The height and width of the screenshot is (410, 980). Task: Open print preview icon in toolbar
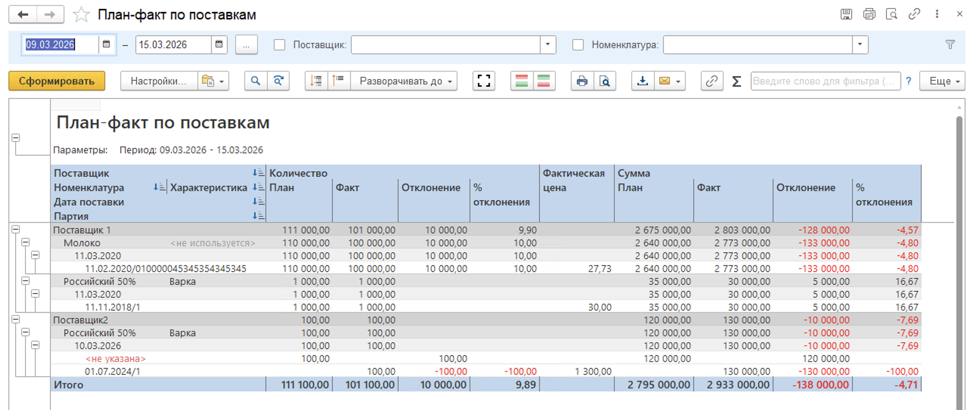(604, 81)
